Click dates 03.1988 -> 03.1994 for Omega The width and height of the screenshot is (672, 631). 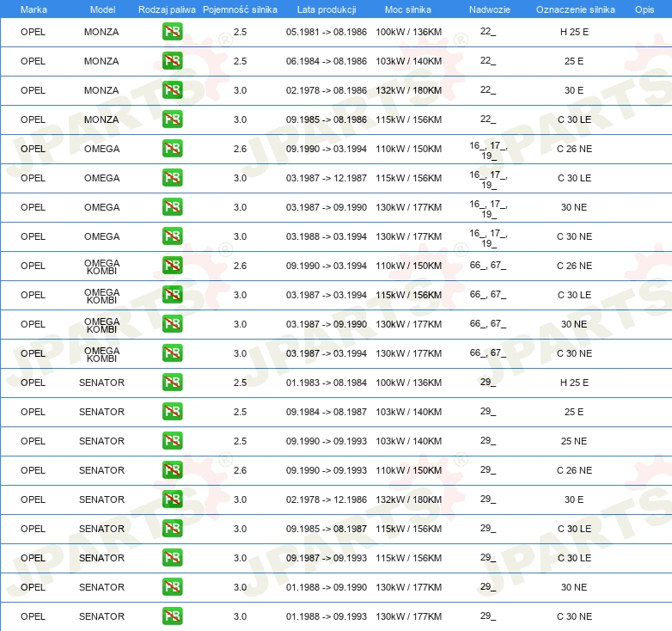coord(327,236)
